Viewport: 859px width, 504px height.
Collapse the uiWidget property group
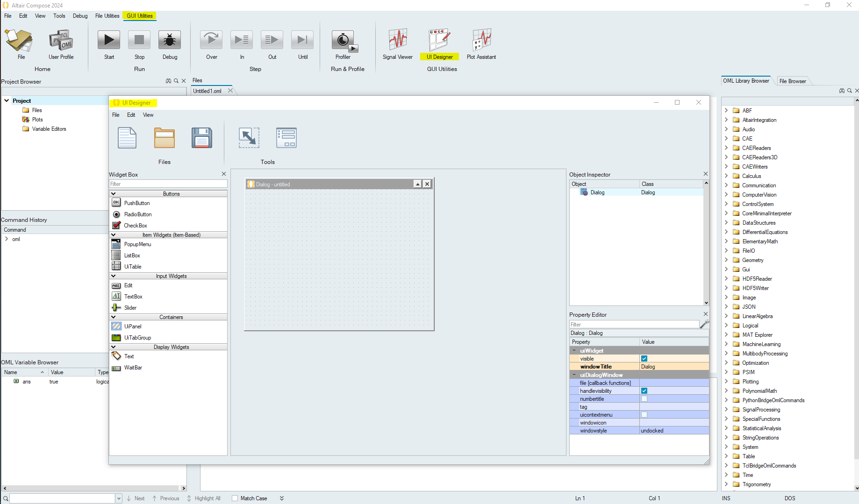[x=574, y=350]
